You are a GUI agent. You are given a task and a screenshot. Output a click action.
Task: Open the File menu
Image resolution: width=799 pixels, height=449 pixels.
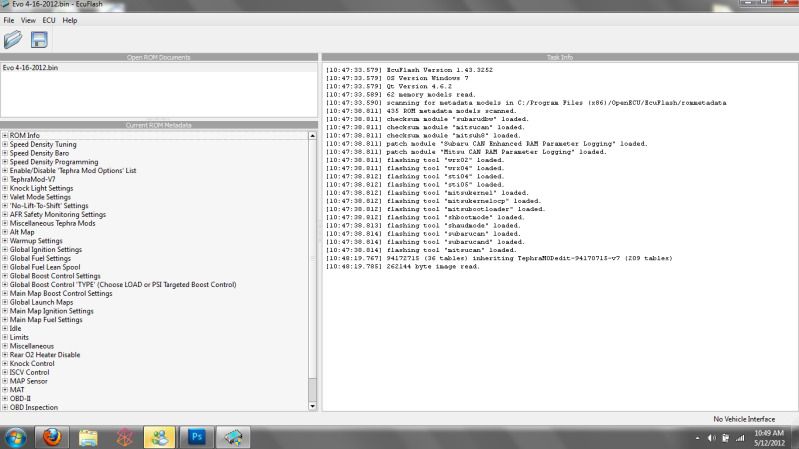[x=9, y=20]
